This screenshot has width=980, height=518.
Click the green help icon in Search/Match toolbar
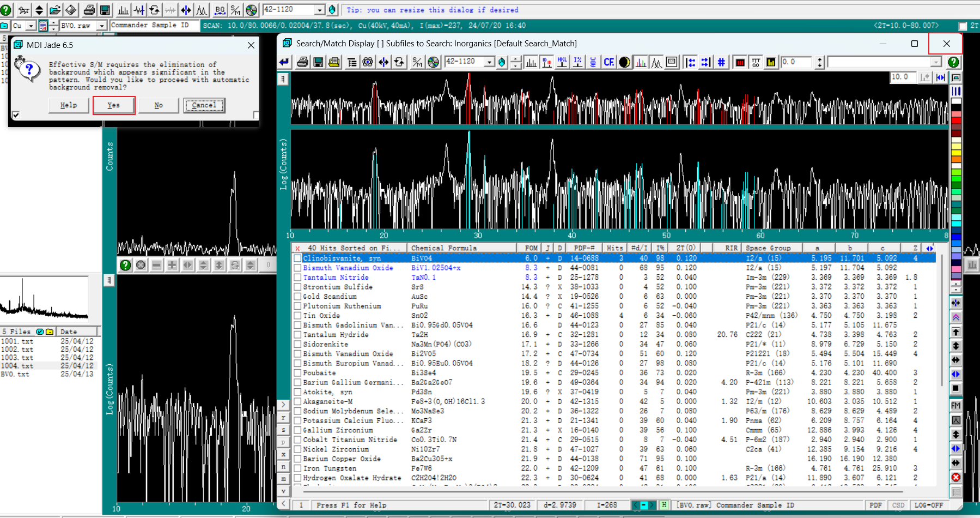coord(953,62)
